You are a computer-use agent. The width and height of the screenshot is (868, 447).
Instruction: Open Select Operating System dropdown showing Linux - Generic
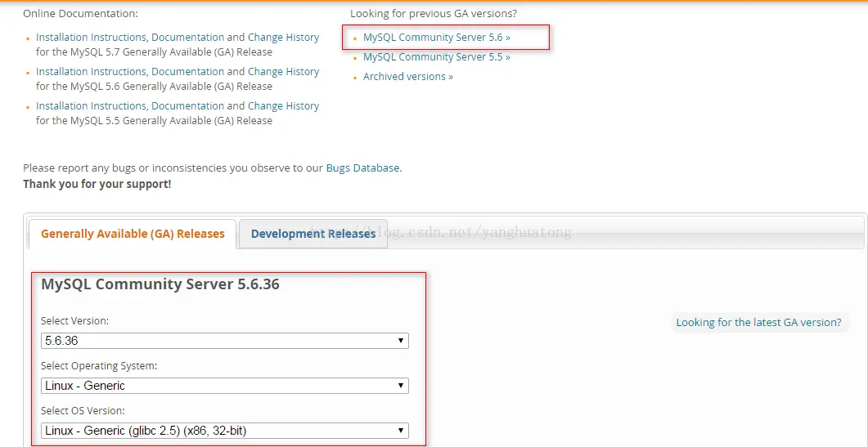pos(225,386)
